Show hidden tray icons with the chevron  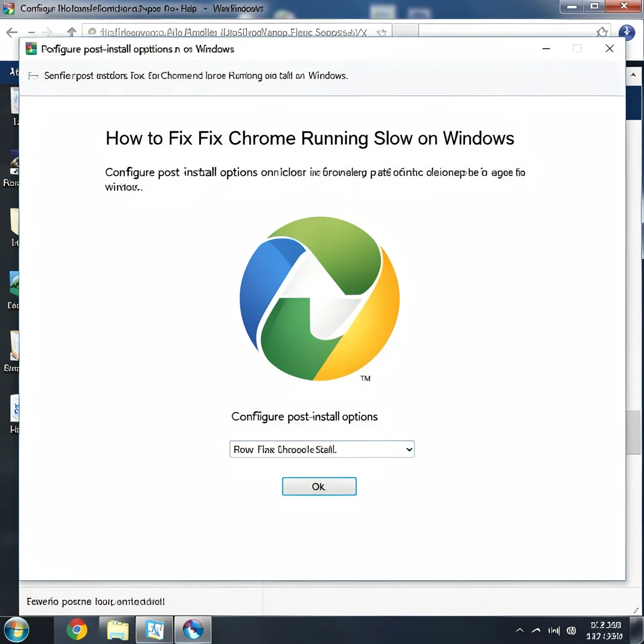pos(519,630)
